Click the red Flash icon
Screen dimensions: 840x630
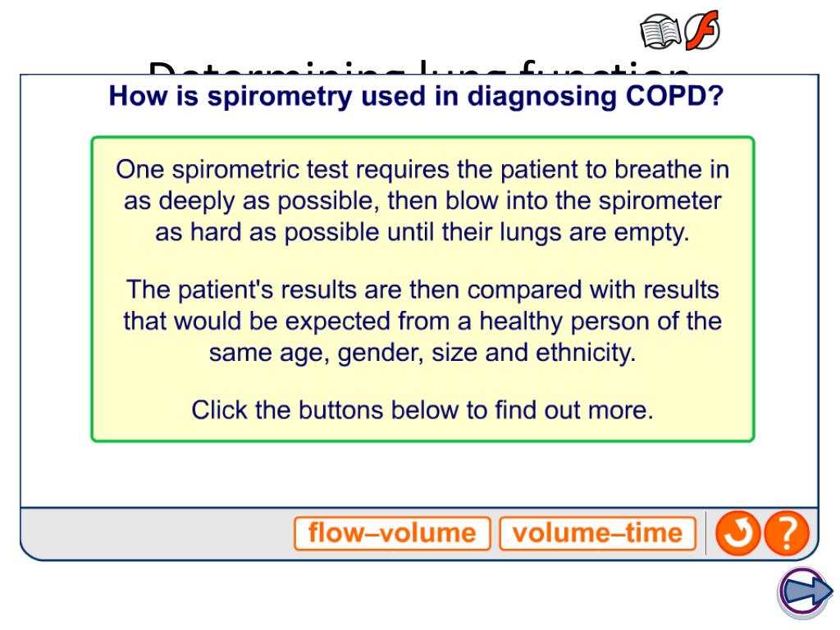(703, 32)
